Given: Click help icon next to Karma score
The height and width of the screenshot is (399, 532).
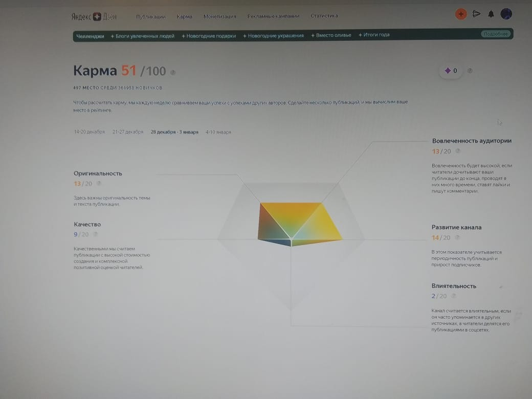Looking at the screenshot, I should coord(173,72).
